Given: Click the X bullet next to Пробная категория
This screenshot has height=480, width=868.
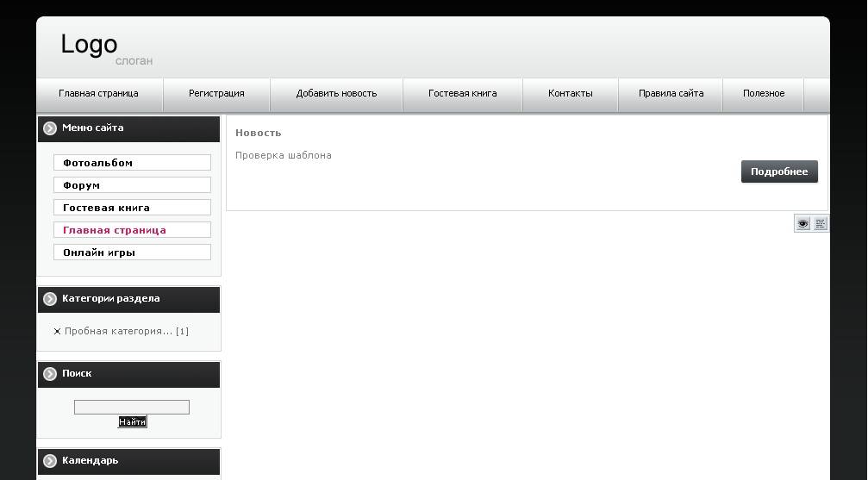Looking at the screenshot, I should (57, 331).
